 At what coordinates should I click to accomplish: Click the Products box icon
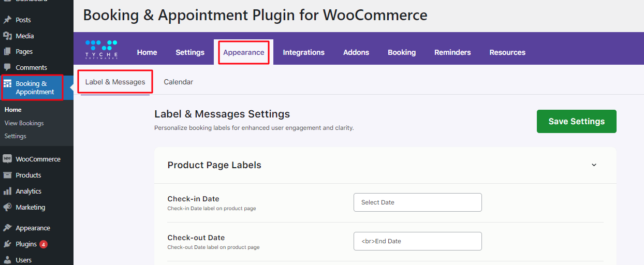7,175
